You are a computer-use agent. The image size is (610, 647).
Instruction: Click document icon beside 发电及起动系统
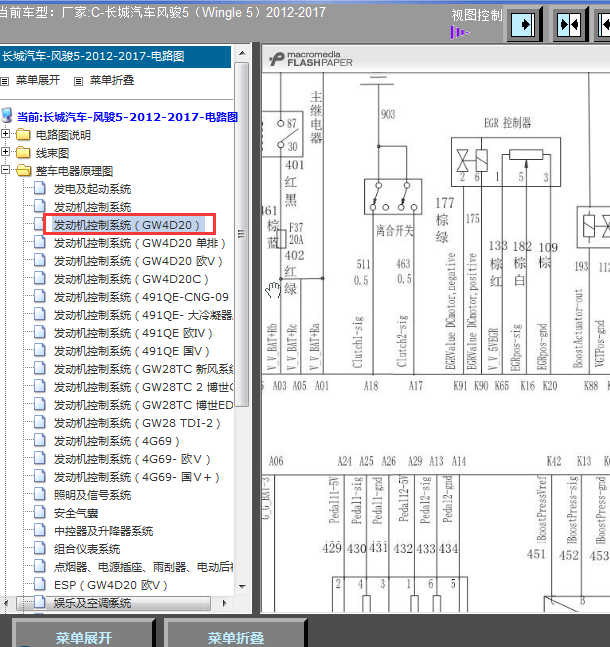(40, 188)
